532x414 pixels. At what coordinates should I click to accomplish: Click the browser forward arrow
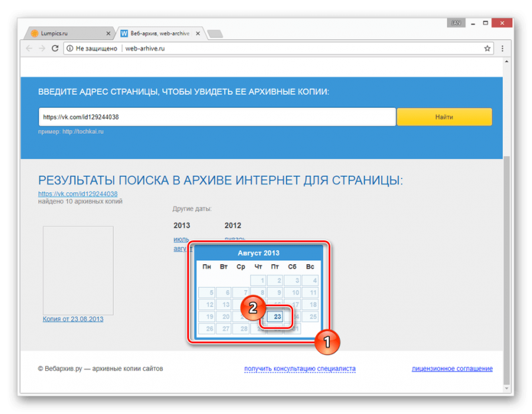coord(42,48)
